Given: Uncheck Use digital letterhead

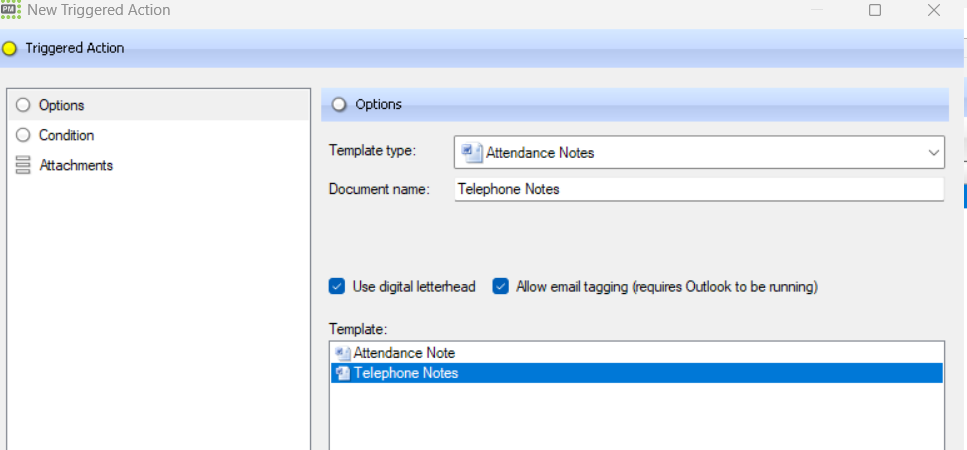Looking at the screenshot, I should (337, 287).
